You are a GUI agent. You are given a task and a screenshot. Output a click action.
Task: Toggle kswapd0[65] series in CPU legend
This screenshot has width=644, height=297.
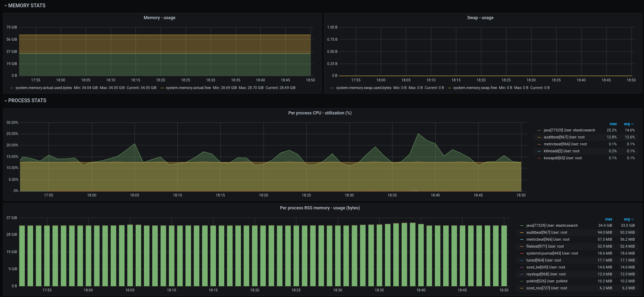click(563, 158)
